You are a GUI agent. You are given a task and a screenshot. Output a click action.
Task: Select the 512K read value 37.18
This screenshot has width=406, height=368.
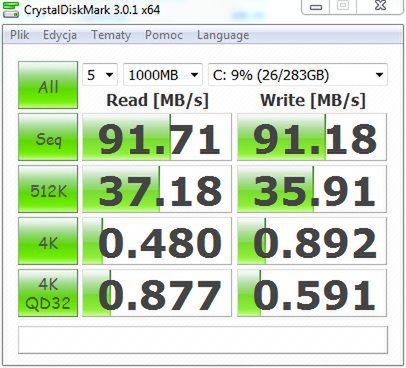(x=157, y=189)
